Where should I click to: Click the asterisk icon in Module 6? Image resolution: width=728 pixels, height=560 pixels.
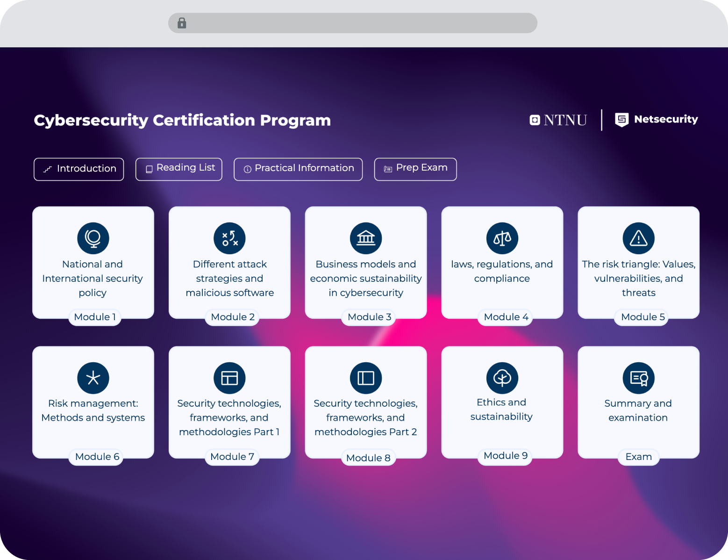click(93, 378)
